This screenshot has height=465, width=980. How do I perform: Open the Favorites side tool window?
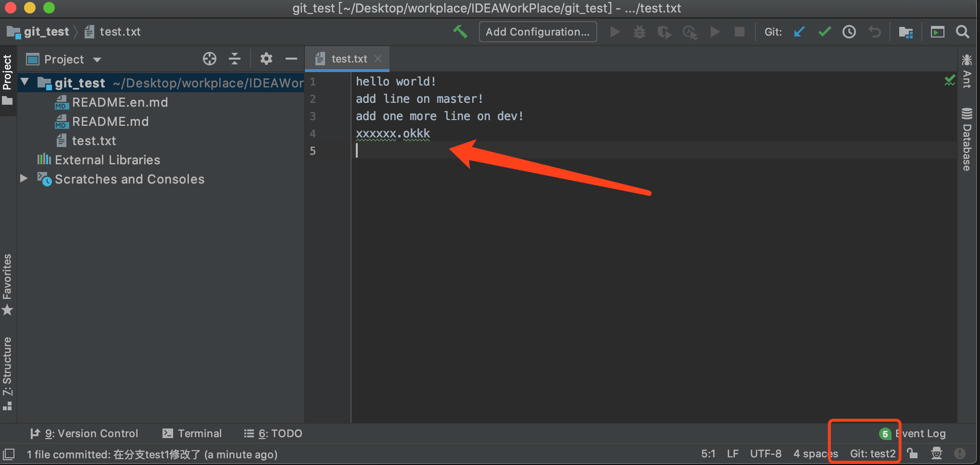[7, 284]
